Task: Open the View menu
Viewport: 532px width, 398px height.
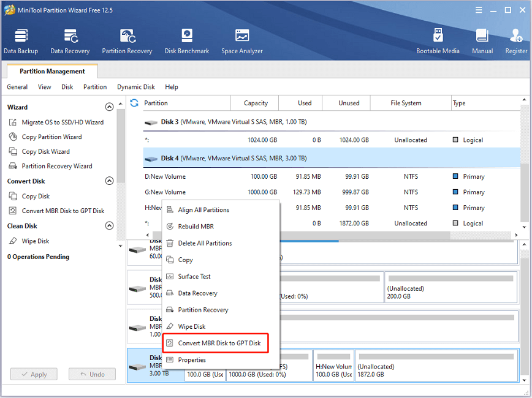Action: point(45,87)
